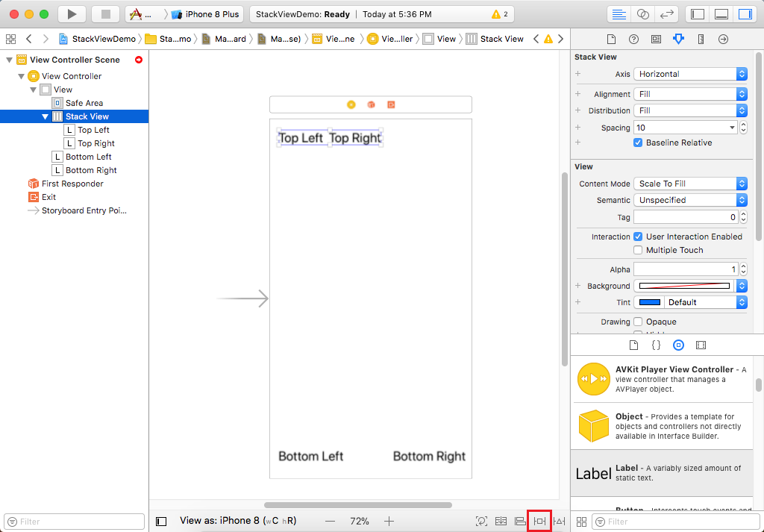Open the Tint Default dropdown
Screen dimensions: 764x532
coord(706,302)
